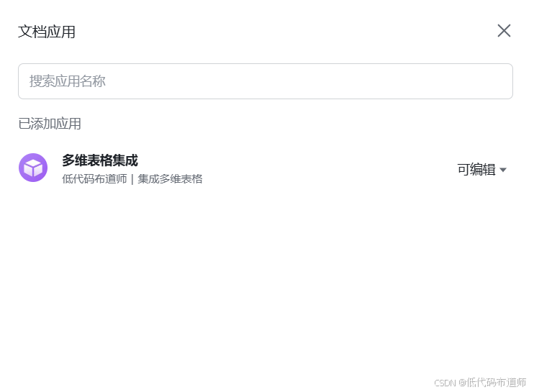Click the CSDN @低代码布道师 watermark
This screenshot has height=392, width=534.
coord(480,383)
